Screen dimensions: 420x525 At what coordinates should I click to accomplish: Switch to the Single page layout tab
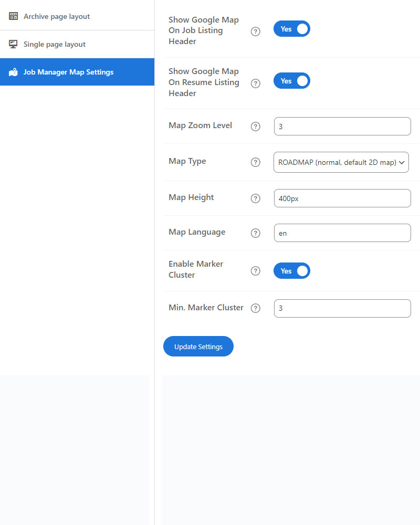coord(55,44)
